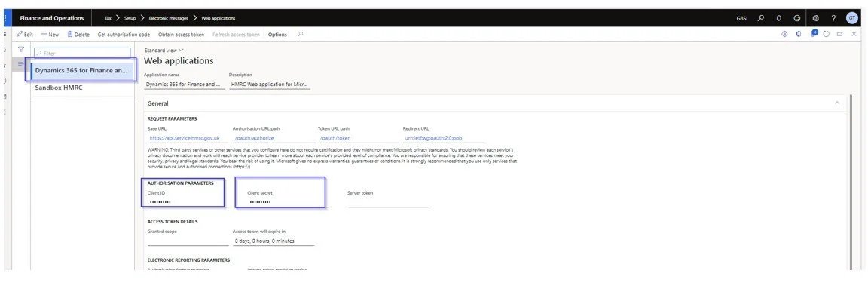Image resolution: width=868 pixels, height=292 pixels.
Task: Toggle the list view lines icon
Action: [x=21, y=63]
